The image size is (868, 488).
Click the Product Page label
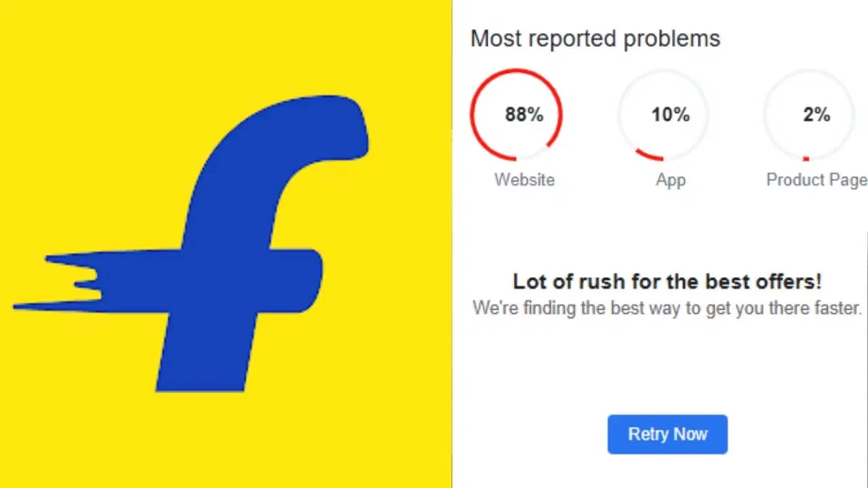(x=816, y=180)
